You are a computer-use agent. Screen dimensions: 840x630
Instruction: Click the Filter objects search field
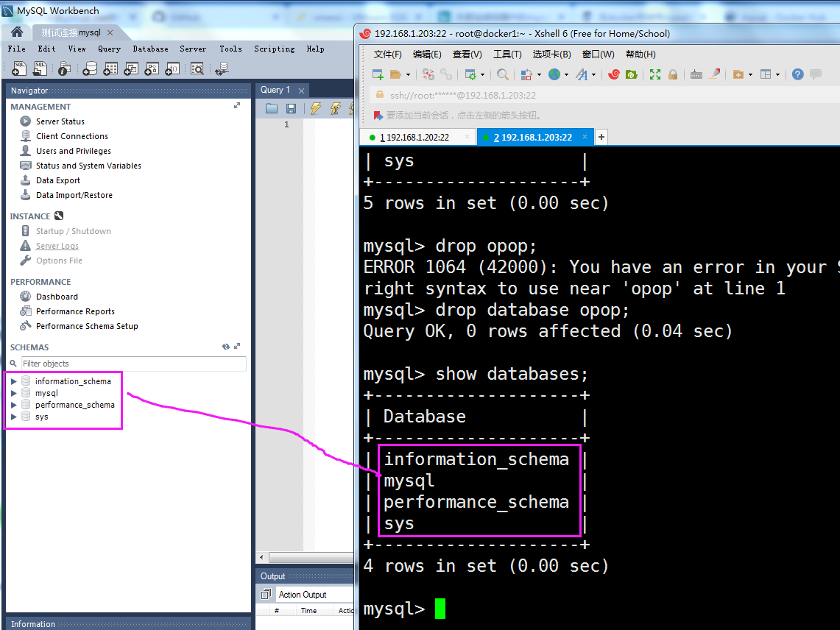pos(133,364)
